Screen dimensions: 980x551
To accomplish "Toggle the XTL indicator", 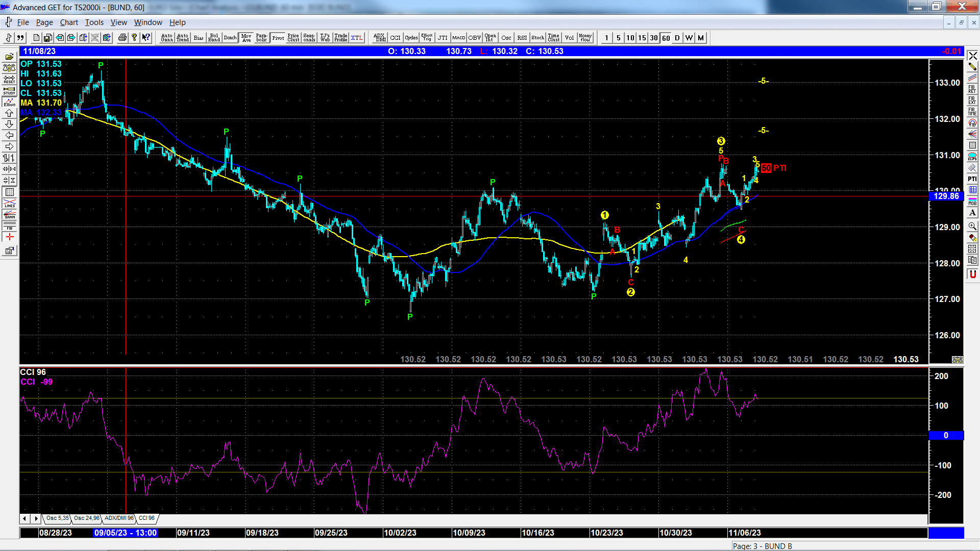I will click(357, 38).
